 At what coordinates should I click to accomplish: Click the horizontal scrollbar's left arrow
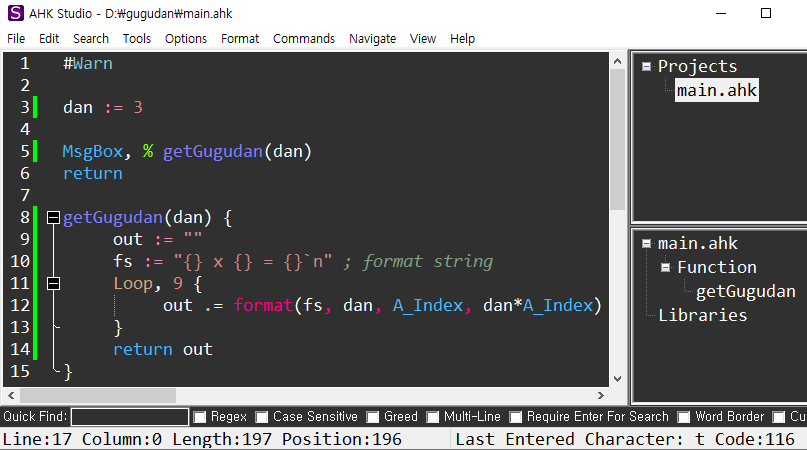click(9, 396)
